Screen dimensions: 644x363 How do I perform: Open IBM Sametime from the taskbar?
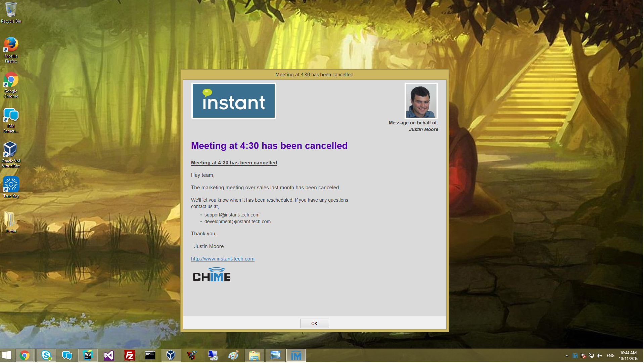coord(67,356)
